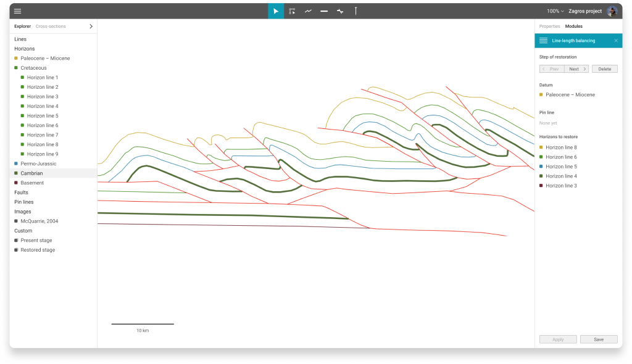Choose the horizon polyline drawing tool
Viewport: 632px width, 364px height.
click(x=308, y=11)
